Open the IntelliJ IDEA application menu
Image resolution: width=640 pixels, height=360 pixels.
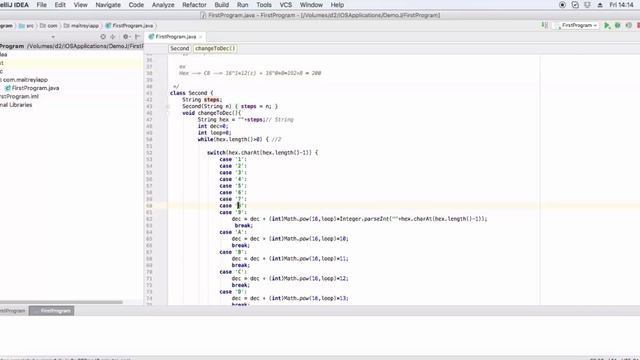click(x=14, y=5)
